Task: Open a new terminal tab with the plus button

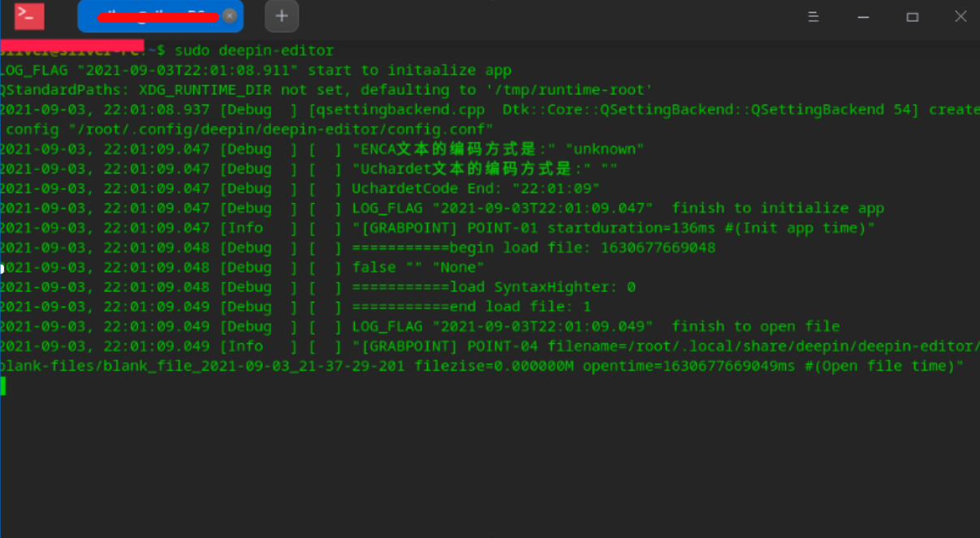Action: (282, 16)
